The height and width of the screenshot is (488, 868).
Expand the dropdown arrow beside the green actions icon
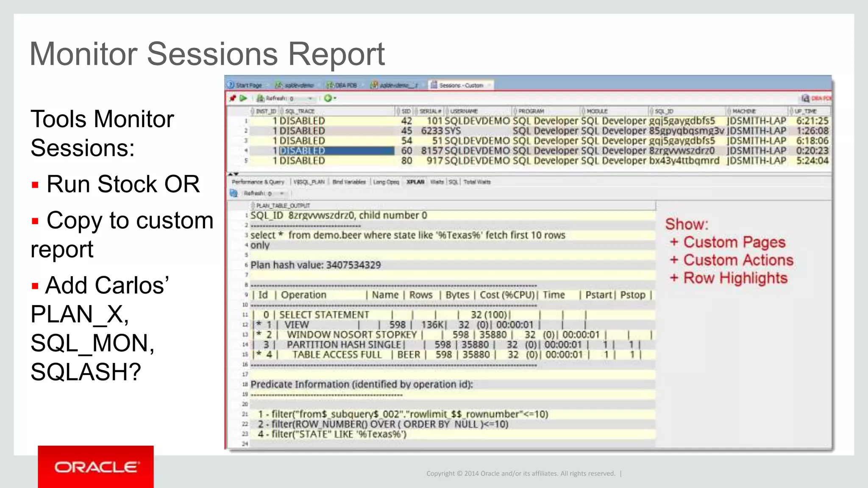tap(335, 99)
